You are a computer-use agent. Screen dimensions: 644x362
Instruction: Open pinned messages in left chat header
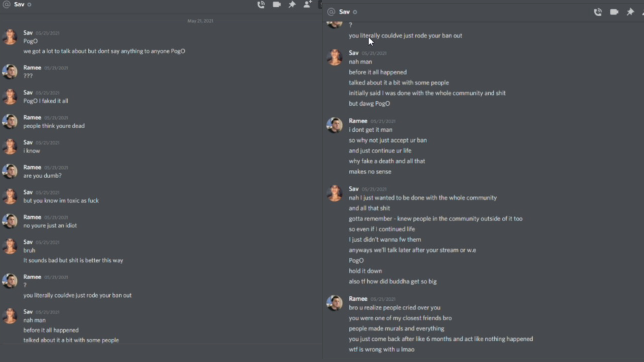pyautogui.click(x=292, y=4)
